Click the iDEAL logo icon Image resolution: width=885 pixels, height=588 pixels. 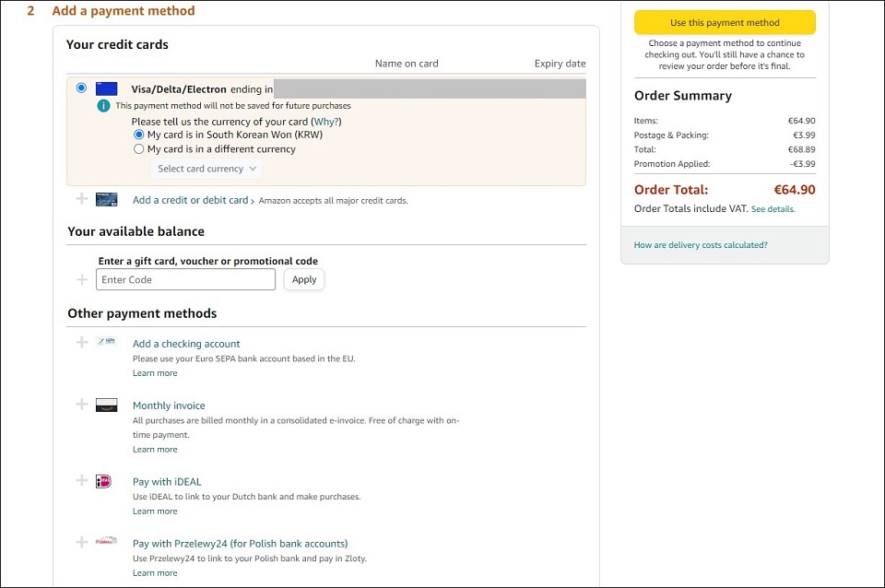pos(103,481)
